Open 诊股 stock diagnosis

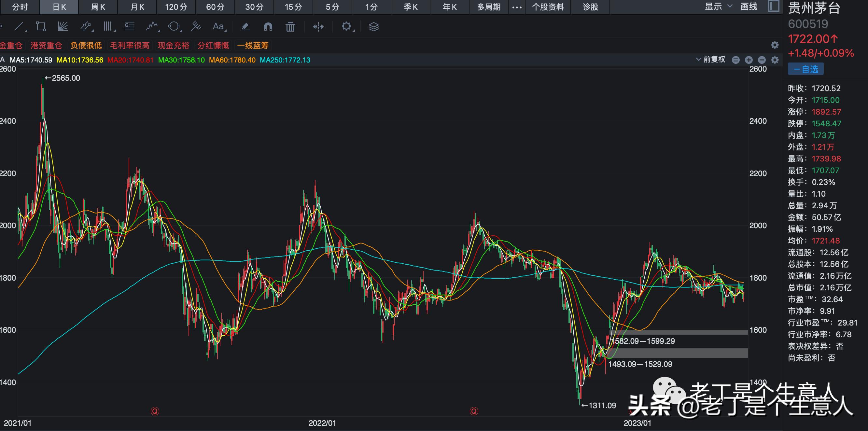coord(590,7)
